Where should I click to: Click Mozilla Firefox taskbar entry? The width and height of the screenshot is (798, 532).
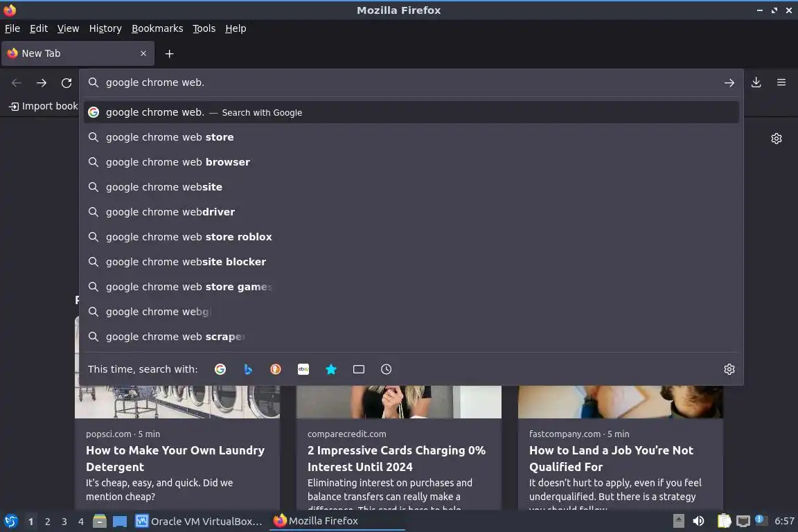[337, 521]
